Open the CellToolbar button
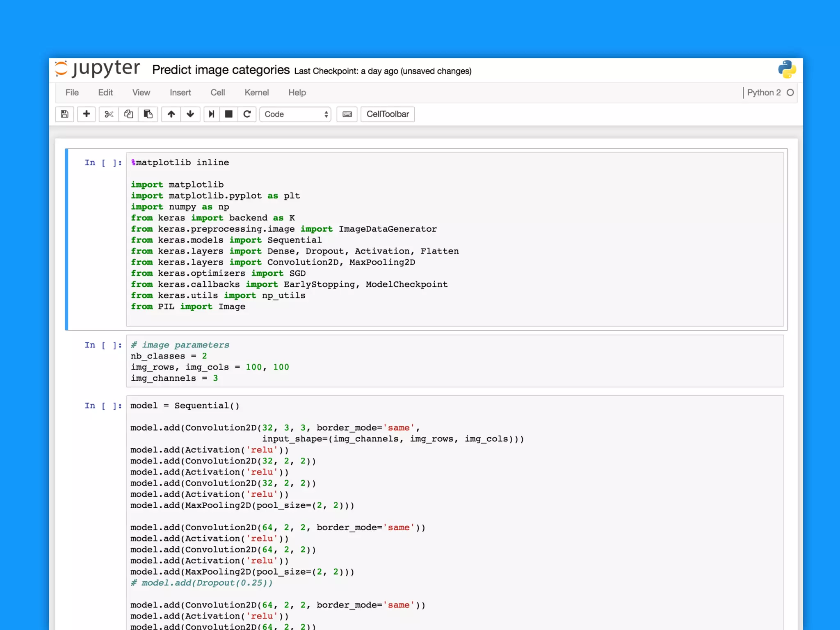 click(x=387, y=114)
